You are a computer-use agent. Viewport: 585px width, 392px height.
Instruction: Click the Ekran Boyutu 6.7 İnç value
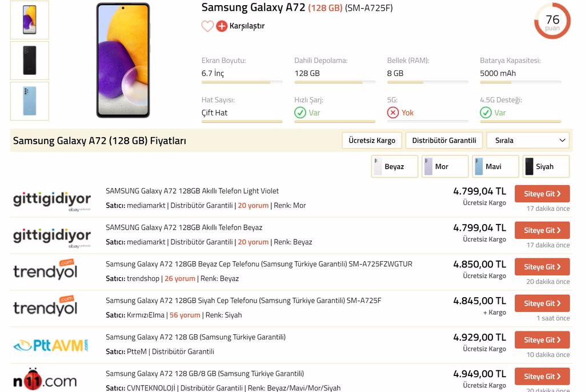click(213, 74)
